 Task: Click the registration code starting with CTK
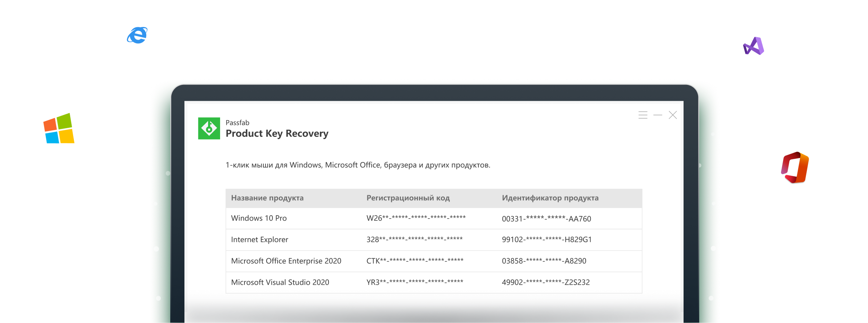[x=415, y=261]
